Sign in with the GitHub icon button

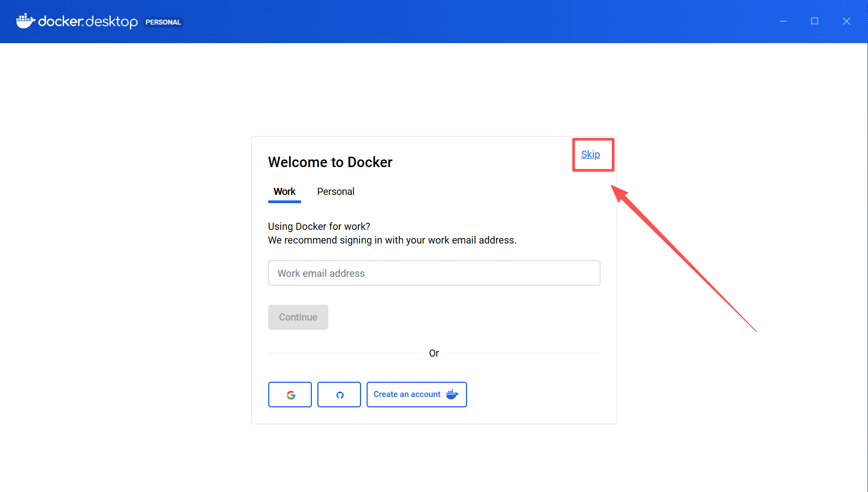pos(339,394)
